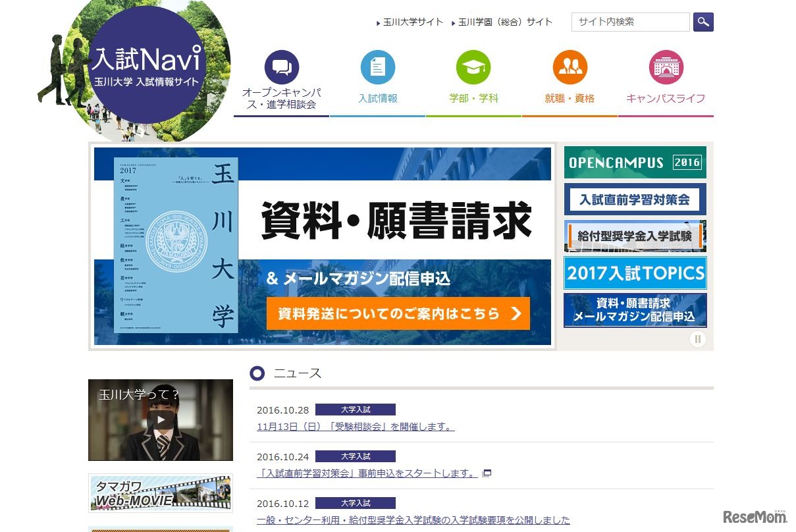Open the タマガワ Web-MOVIE banner

[161, 493]
